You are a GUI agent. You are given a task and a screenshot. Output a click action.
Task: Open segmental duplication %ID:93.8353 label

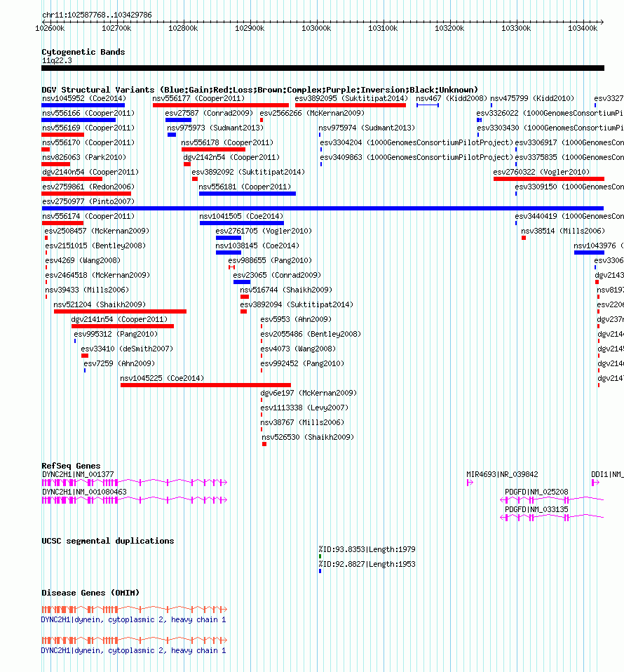367,549
